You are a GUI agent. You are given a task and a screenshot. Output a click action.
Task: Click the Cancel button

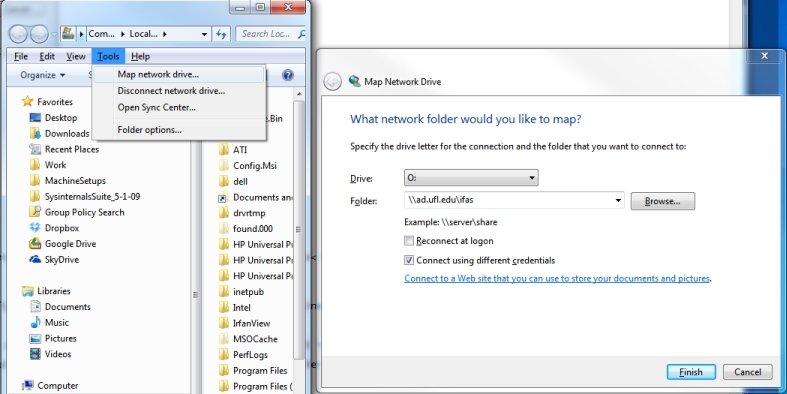click(747, 372)
